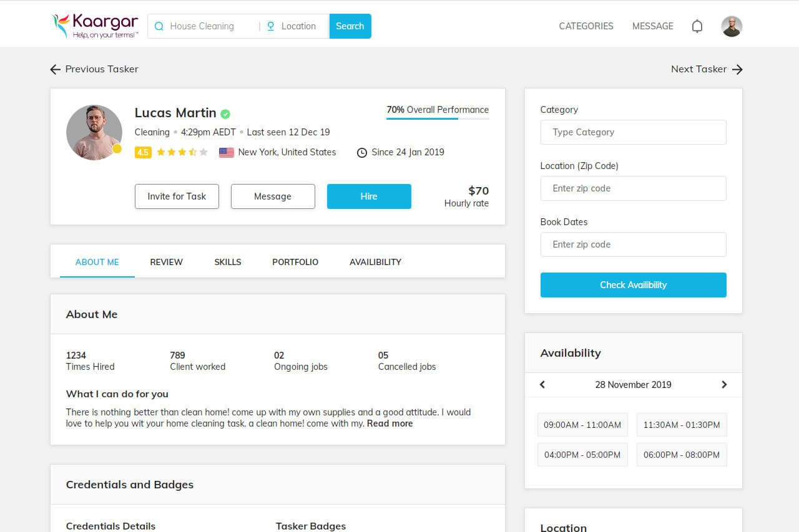Select the 09:00AM - 11:00AM time slot

(x=582, y=425)
